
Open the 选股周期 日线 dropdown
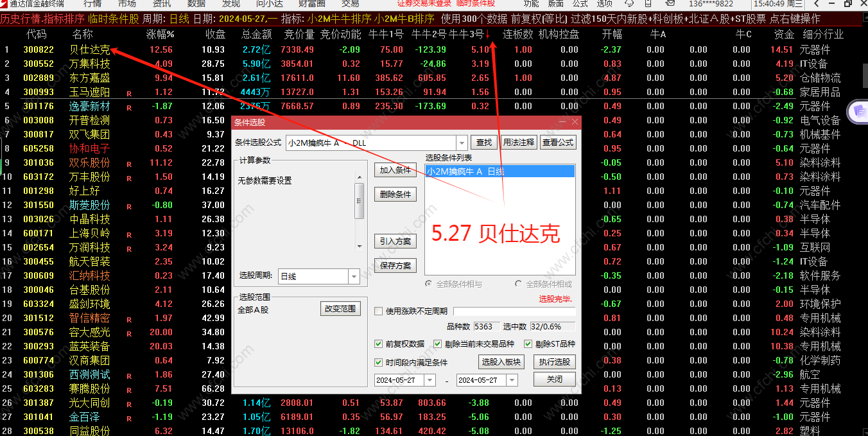coord(354,277)
